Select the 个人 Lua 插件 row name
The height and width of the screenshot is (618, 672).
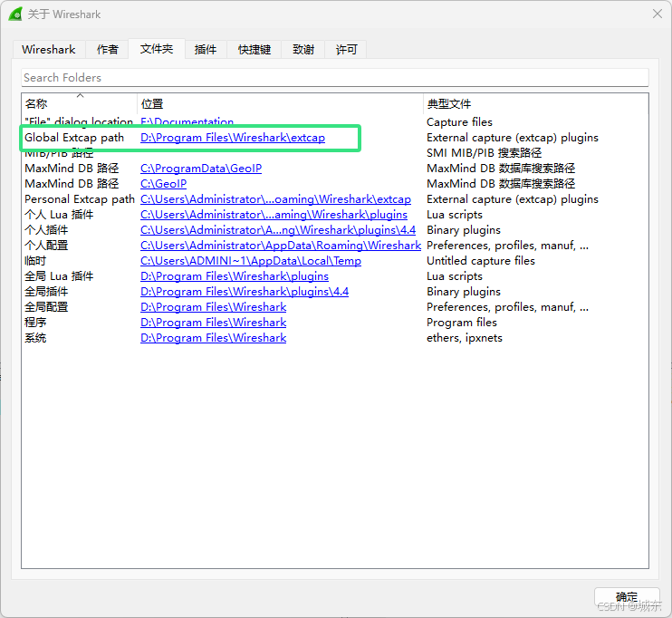pyautogui.click(x=59, y=215)
